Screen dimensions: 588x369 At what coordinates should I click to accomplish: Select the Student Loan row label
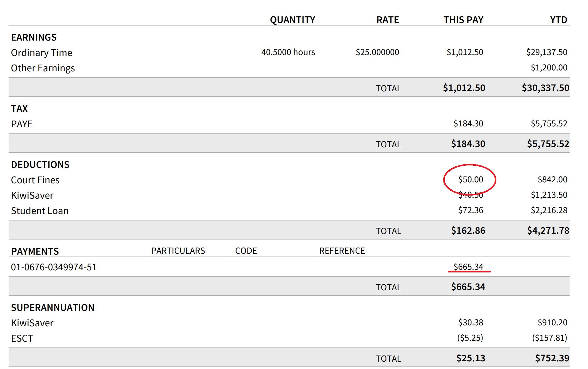40,211
